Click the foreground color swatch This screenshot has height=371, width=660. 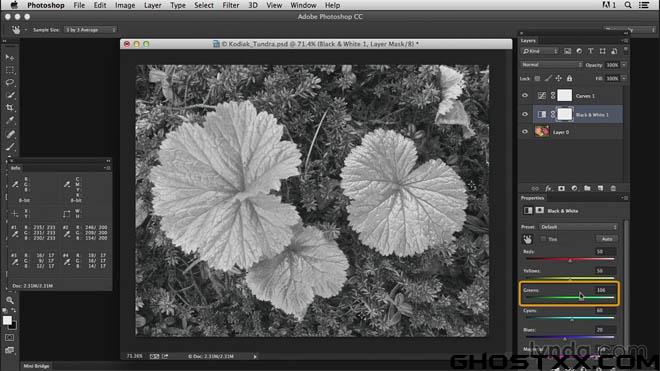(x=7, y=320)
